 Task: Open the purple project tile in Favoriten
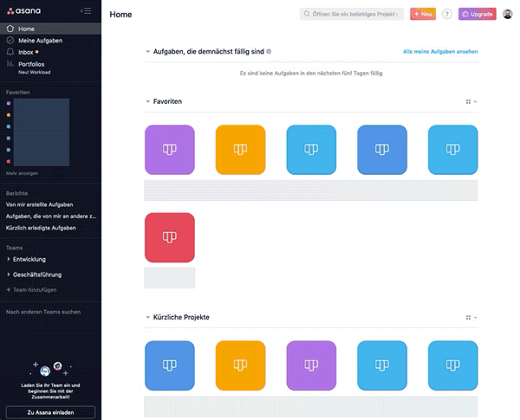coord(170,150)
